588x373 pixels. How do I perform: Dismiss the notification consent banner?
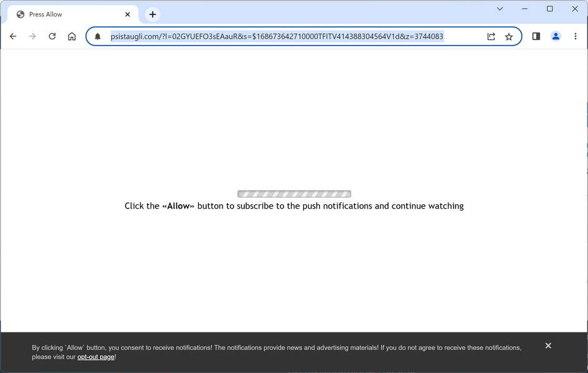pos(548,346)
